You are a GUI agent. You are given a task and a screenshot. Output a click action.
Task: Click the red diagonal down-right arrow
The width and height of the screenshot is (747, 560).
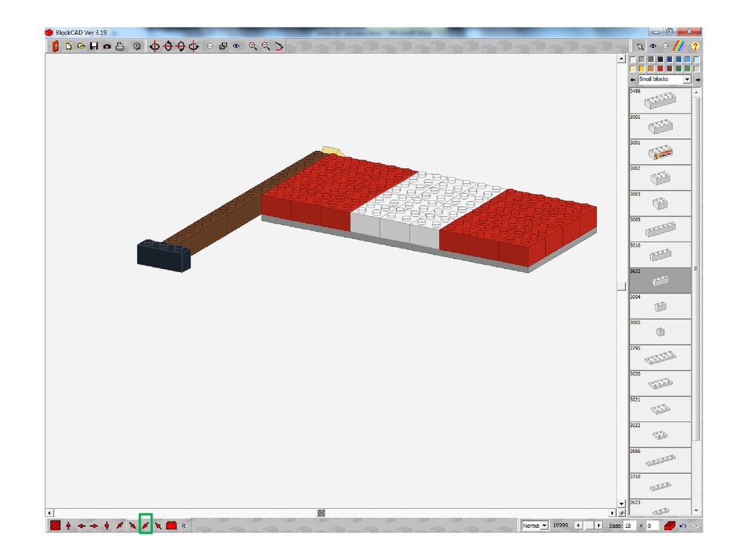(133, 526)
